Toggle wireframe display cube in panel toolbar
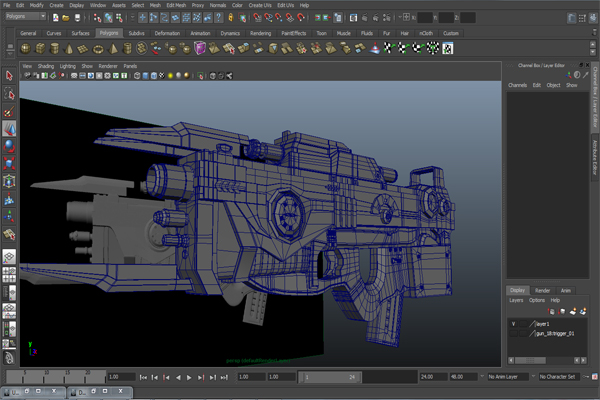 coord(137,76)
